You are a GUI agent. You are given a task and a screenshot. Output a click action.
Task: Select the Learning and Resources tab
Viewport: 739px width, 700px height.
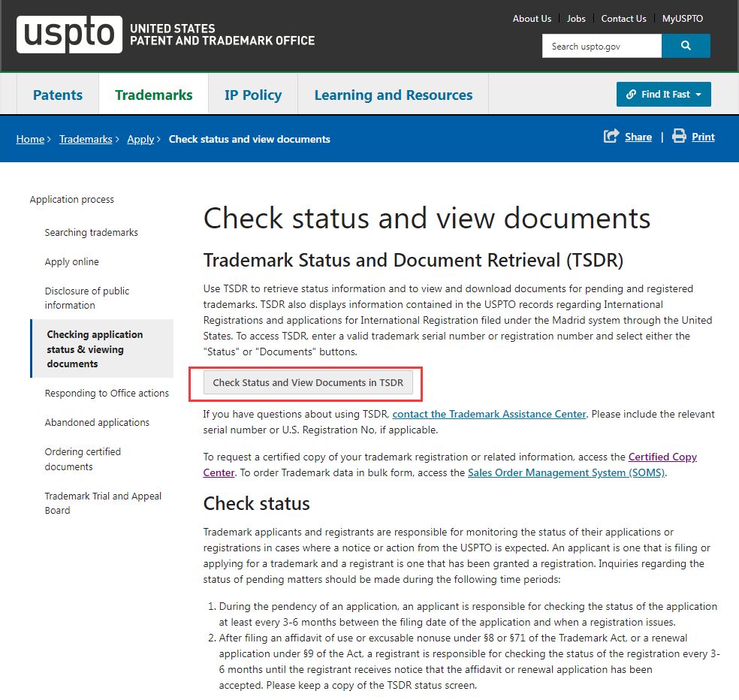[x=394, y=95]
